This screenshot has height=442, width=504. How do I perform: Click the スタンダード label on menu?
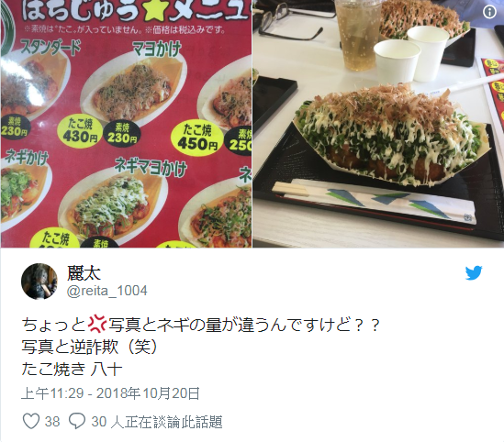click(50, 49)
